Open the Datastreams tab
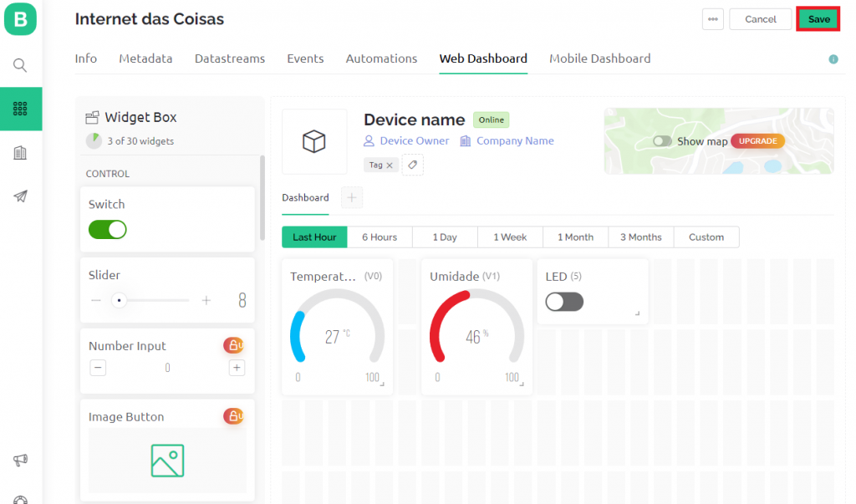Viewport: 856px width, 504px height. [x=230, y=59]
